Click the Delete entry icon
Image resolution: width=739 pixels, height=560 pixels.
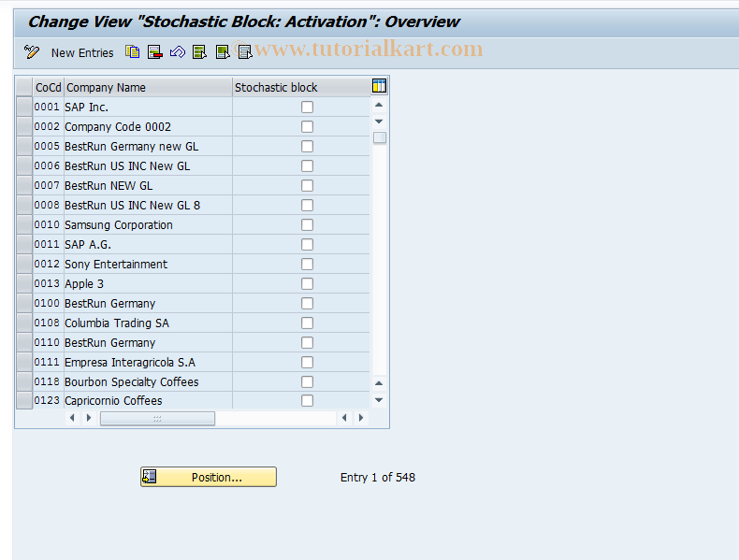(154, 51)
